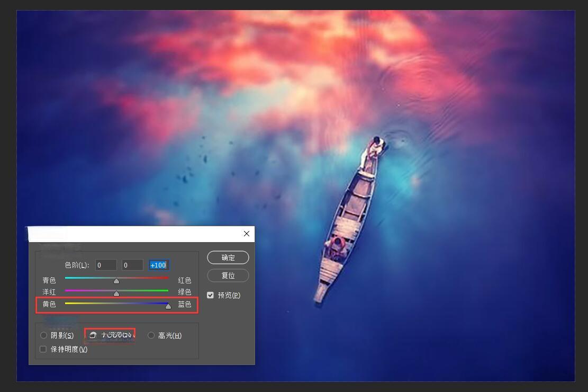This screenshot has height=392, width=588.
Task: Close the color balance dialog
Action: tap(247, 234)
